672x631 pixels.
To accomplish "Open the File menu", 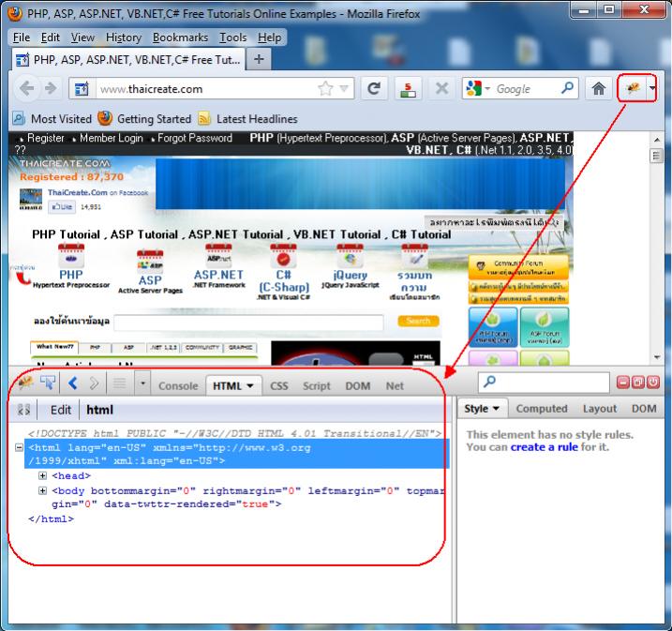I will coord(22,38).
